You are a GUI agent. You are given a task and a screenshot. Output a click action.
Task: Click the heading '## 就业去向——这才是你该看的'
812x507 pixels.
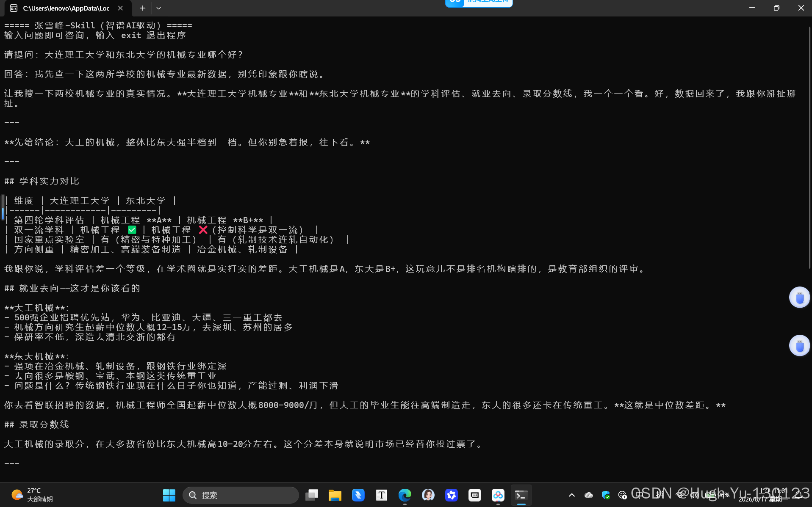[72, 288]
